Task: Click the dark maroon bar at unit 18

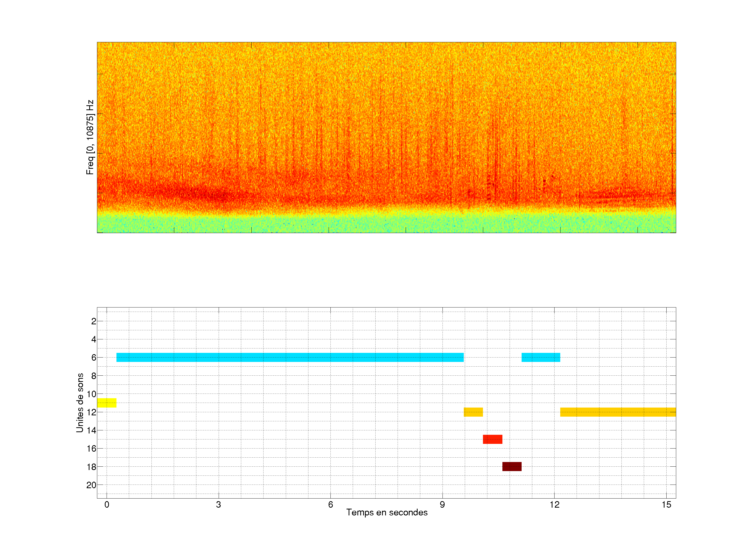Action: 512,466
